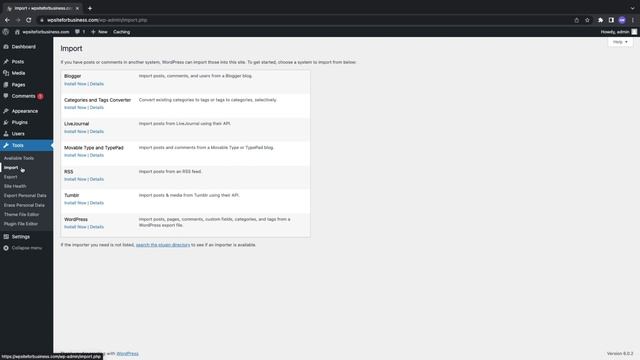Open the Caching admin bar menu
Image resolution: width=640 pixels, height=360 pixels.
(122, 32)
